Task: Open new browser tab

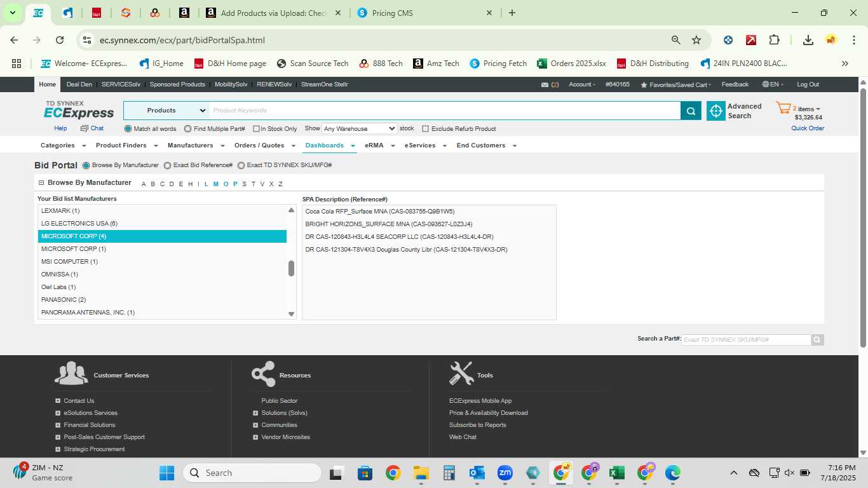Action: coord(512,13)
